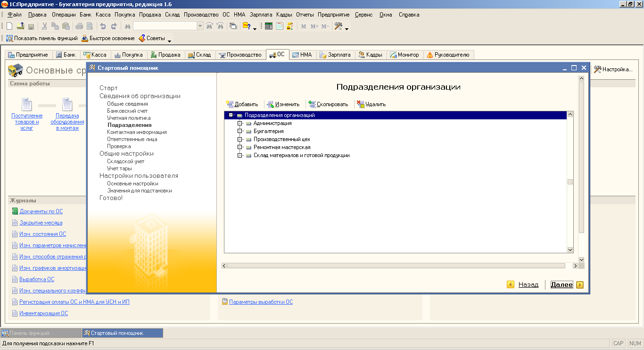Switch to the Руководителю tab
Screen dimensions: 644x350
coord(448,55)
